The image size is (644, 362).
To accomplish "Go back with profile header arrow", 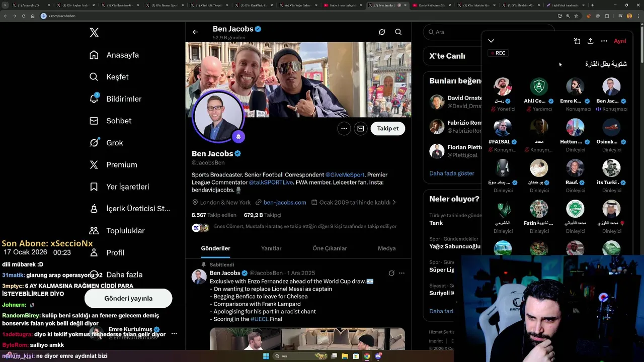I will click(196, 32).
